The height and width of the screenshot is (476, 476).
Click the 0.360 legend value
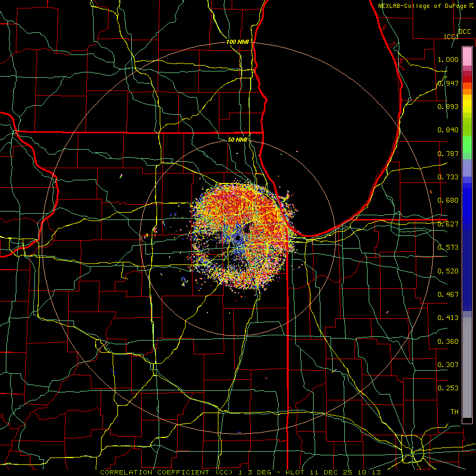[x=448, y=342]
